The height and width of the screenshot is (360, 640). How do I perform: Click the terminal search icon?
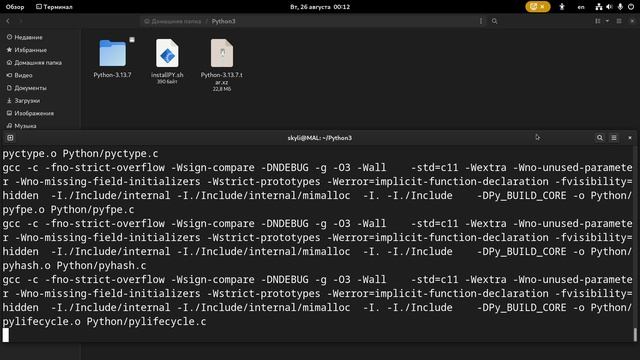(x=600, y=138)
